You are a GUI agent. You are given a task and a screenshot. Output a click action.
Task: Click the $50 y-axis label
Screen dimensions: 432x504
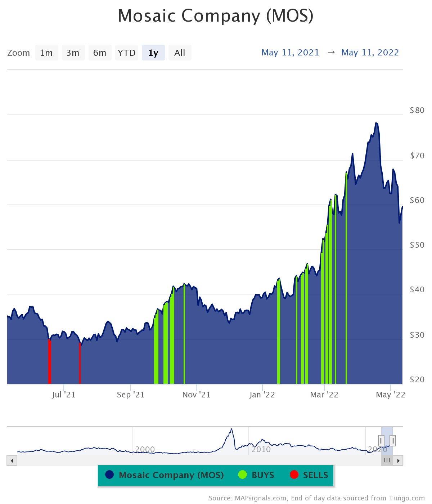pyautogui.click(x=417, y=245)
